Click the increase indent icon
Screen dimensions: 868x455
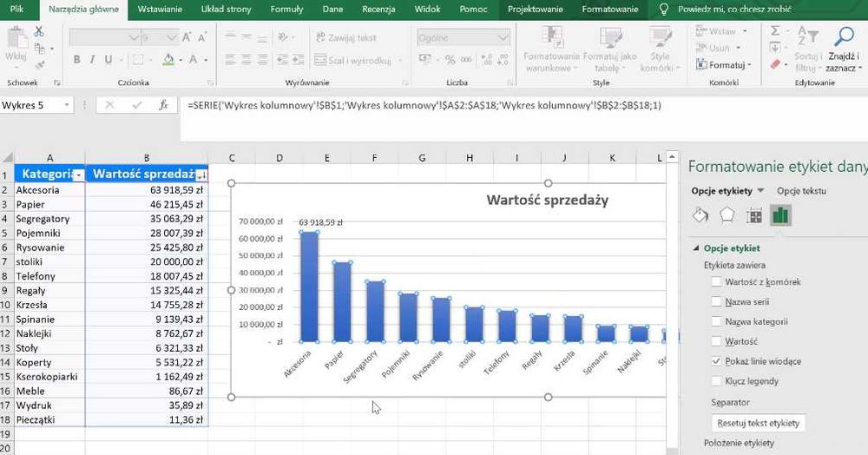[x=298, y=60]
